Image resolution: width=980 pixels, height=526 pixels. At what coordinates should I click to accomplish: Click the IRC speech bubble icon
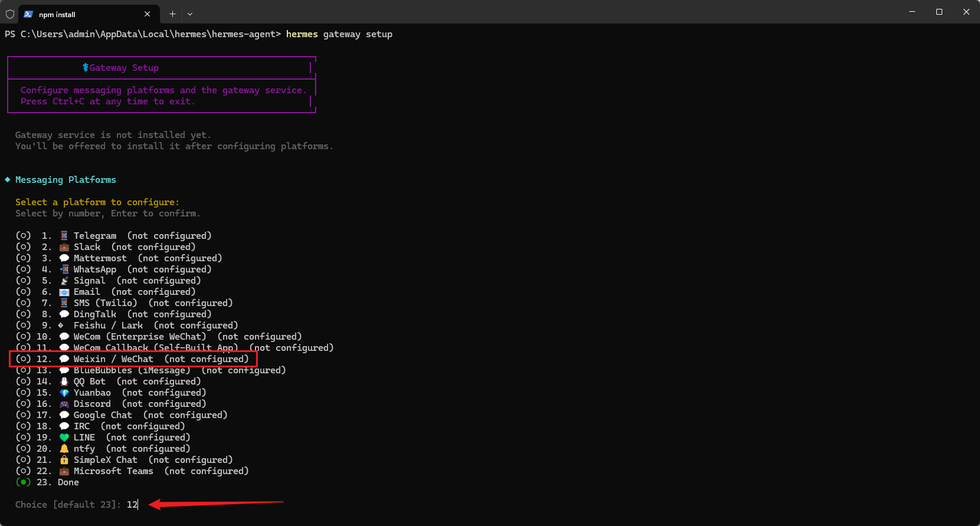(64, 426)
